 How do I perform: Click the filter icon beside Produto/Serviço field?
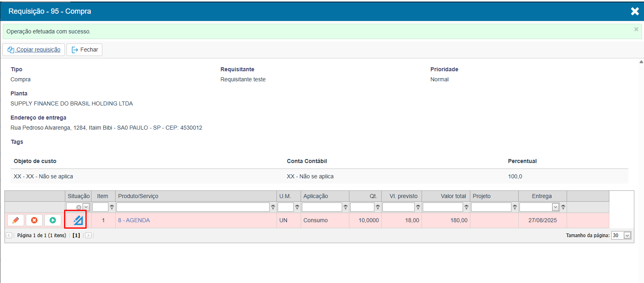[x=273, y=207]
